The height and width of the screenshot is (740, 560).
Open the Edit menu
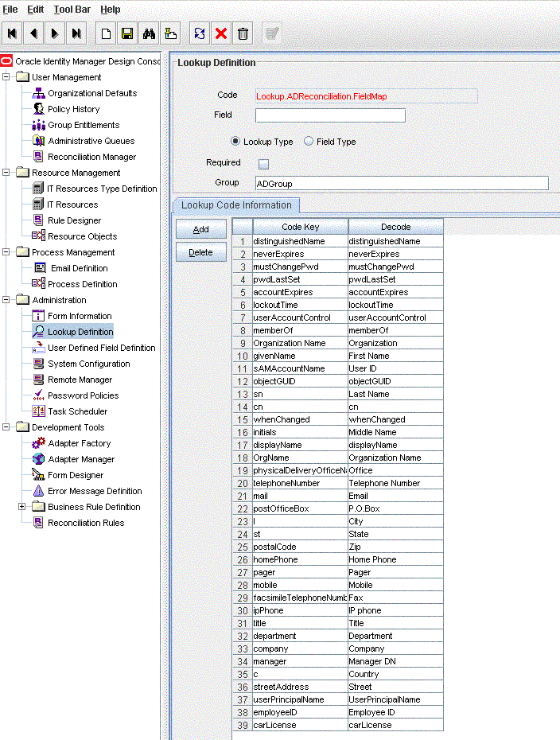coord(35,10)
